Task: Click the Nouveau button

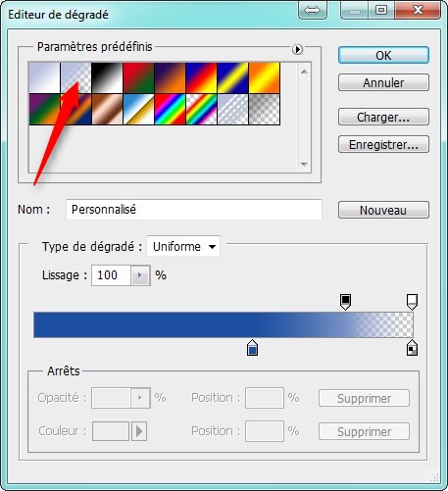Action: tap(383, 210)
